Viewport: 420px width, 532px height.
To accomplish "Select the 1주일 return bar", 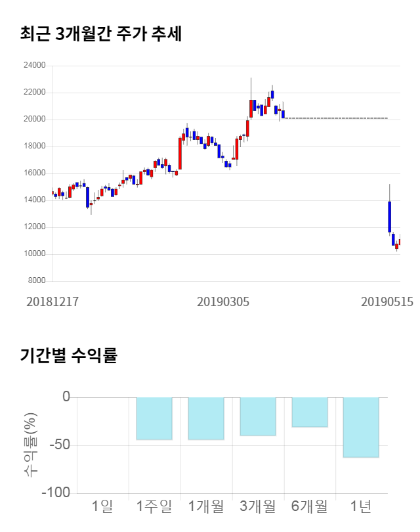I will pos(154,418).
